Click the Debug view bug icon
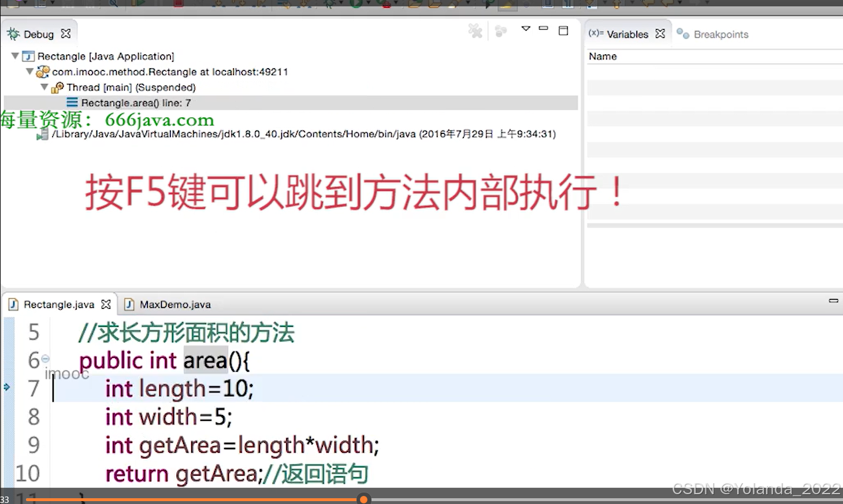The width and height of the screenshot is (843, 504). pyautogui.click(x=13, y=34)
